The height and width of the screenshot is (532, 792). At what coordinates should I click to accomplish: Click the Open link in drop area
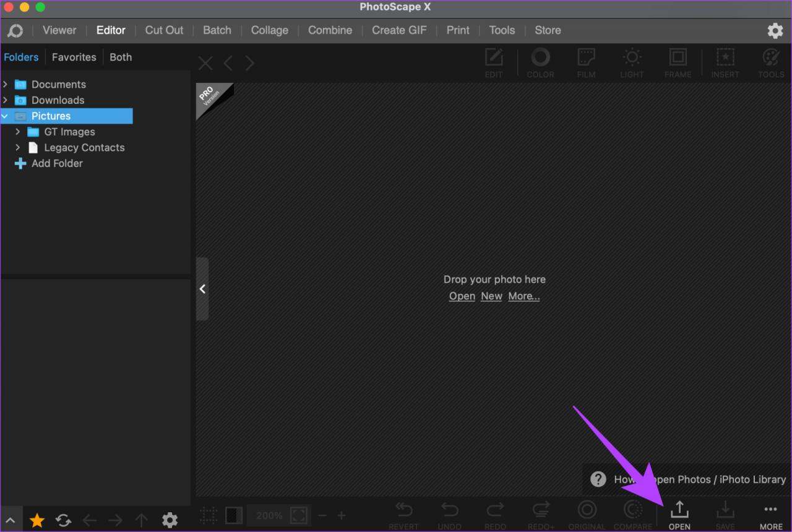[x=462, y=296]
